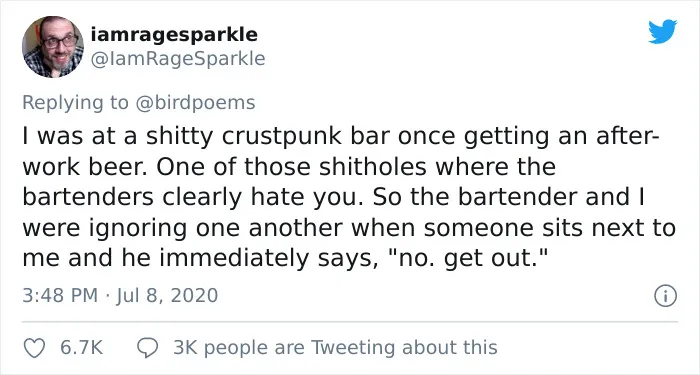The width and height of the screenshot is (700, 375).
Task: Click the 'Replying to' label
Action: (75, 103)
